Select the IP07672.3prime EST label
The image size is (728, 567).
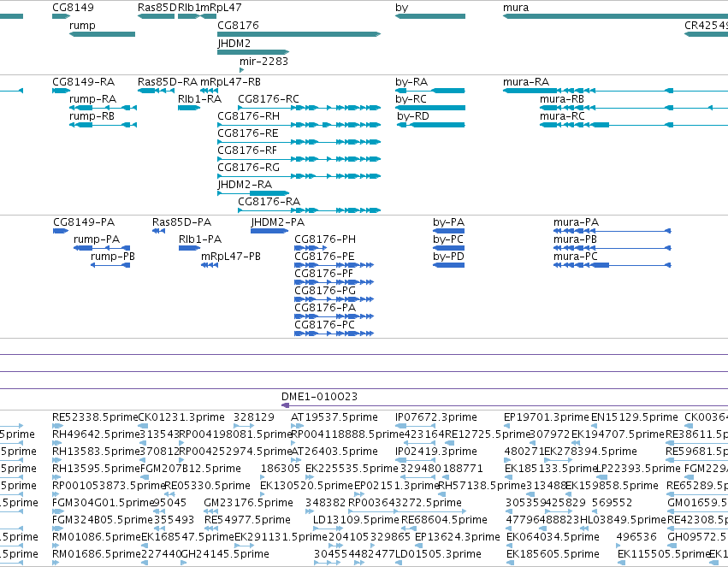click(436, 417)
